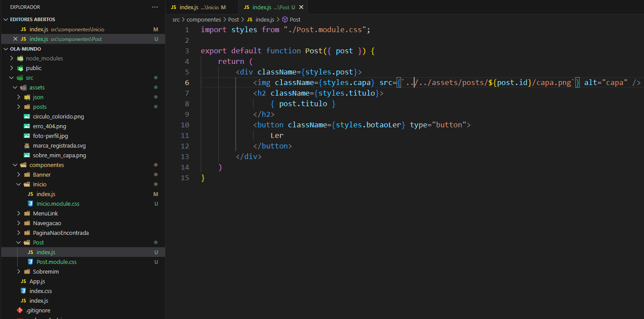The width and height of the screenshot is (644, 319).
Task: Click the assets folder icon
Action: pyautogui.click(x=23, y=87)
